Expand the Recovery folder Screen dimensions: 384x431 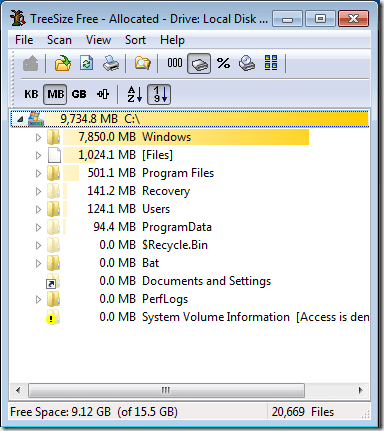point(38,191)
